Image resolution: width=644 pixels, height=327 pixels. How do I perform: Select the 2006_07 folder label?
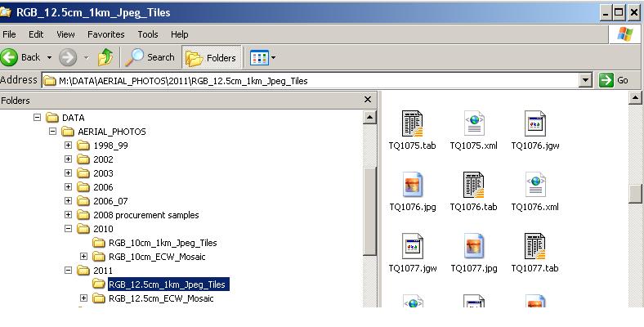(110, 201)
